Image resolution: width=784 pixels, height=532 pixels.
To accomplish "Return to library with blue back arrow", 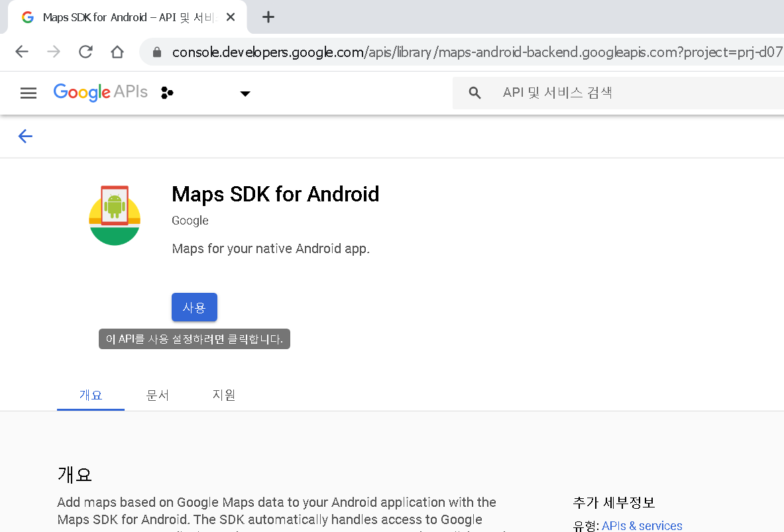I will tap(25, 136).
